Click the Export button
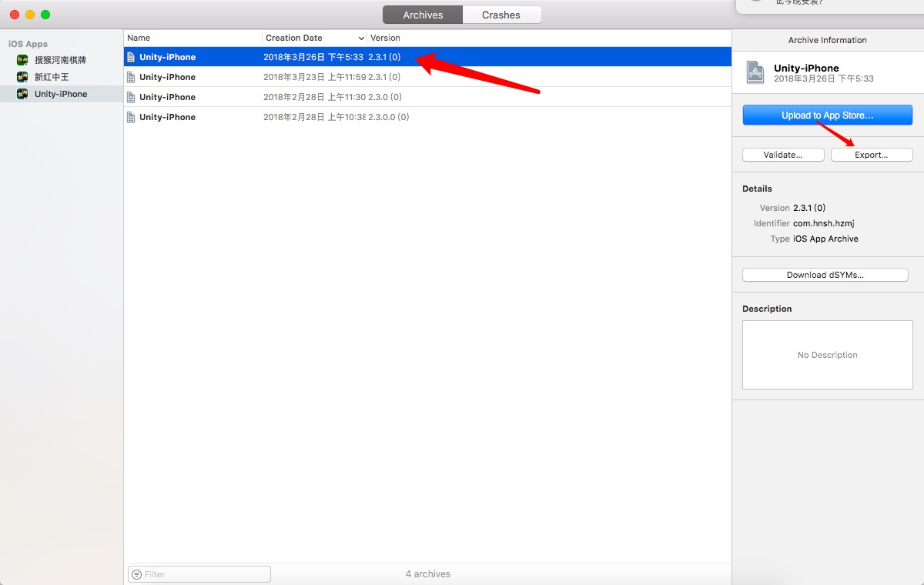The width and height of the screenshot is (924, 585). click(x=871, y=154)
